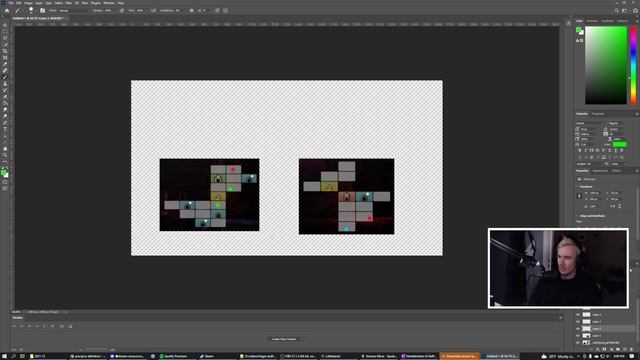This screenshot has height=360, width=640.
Task: Toggle Faux Italic in Character panel
Action: coord(586,151)
